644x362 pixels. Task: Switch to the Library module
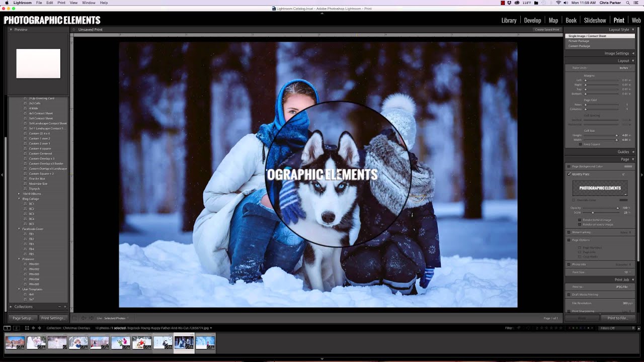coord(509,21)
